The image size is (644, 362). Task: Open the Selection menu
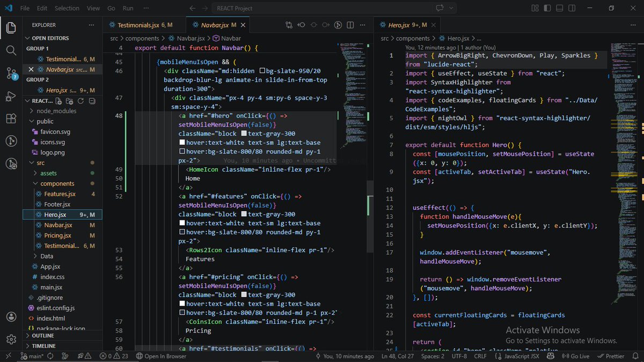click(67, 8)
